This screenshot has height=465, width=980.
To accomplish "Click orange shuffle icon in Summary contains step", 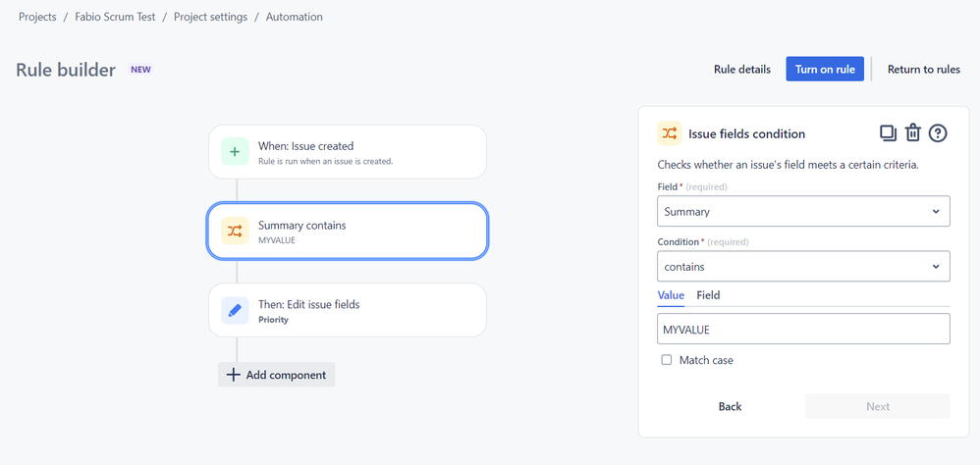I will click(x=235, y=231).
